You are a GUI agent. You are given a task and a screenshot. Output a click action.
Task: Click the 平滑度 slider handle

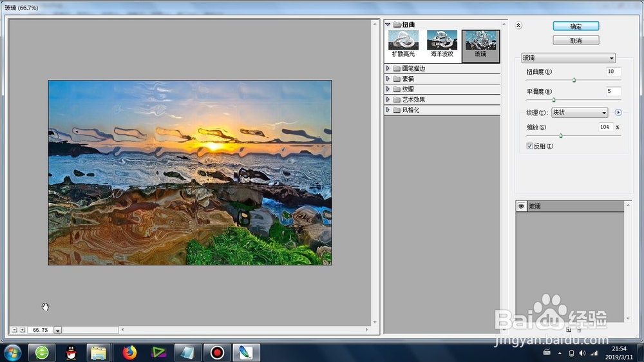pyautogui.click(x=554, y=100)
